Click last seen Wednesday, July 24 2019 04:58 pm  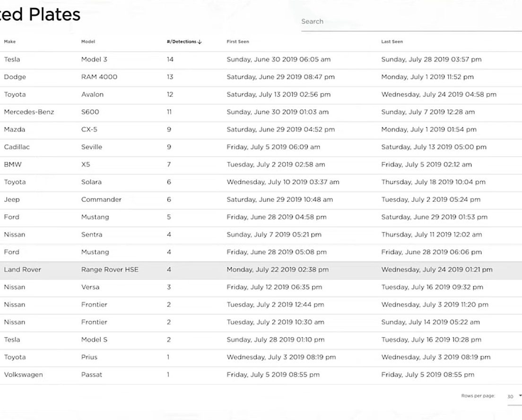click(x=439, y=94)
